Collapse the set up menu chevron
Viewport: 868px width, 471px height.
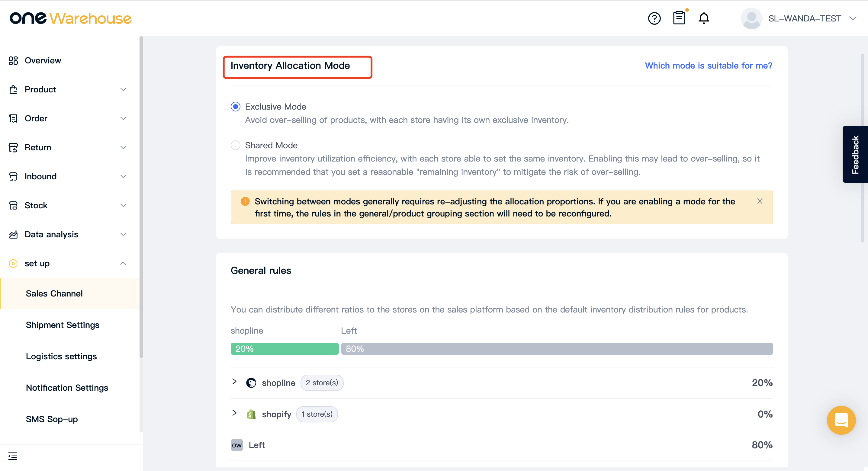tap(123, 264)
